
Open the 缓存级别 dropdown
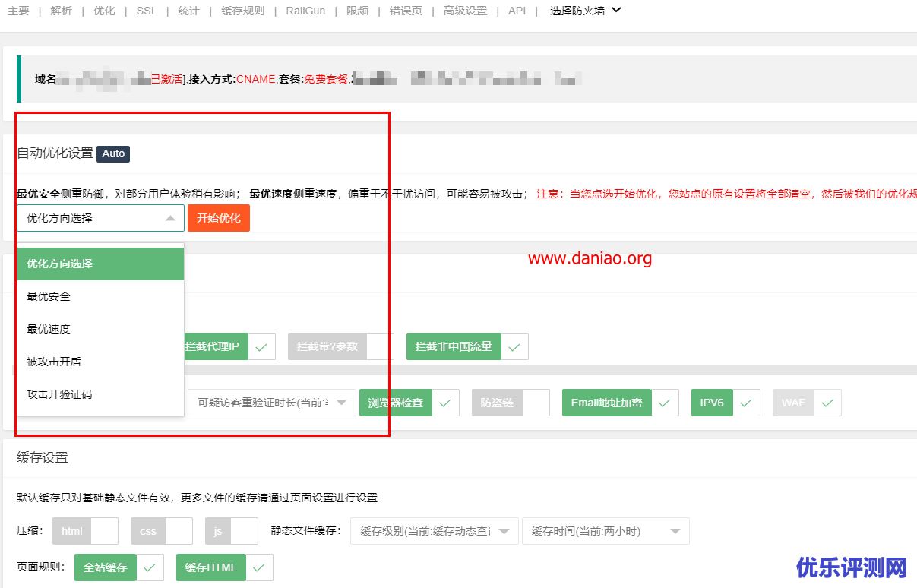point(435,531)
